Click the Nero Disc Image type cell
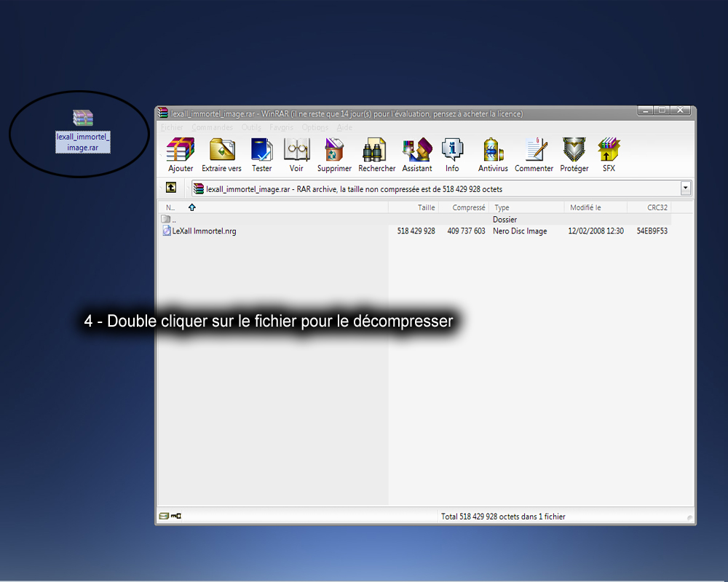Viewport: 728px width, 582px height. [520, 231]
